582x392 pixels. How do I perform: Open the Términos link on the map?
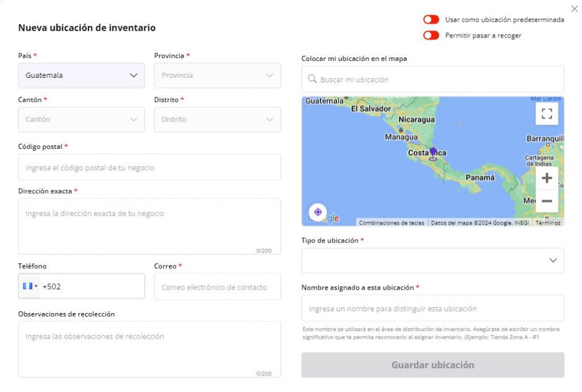[x=547, y=223]
